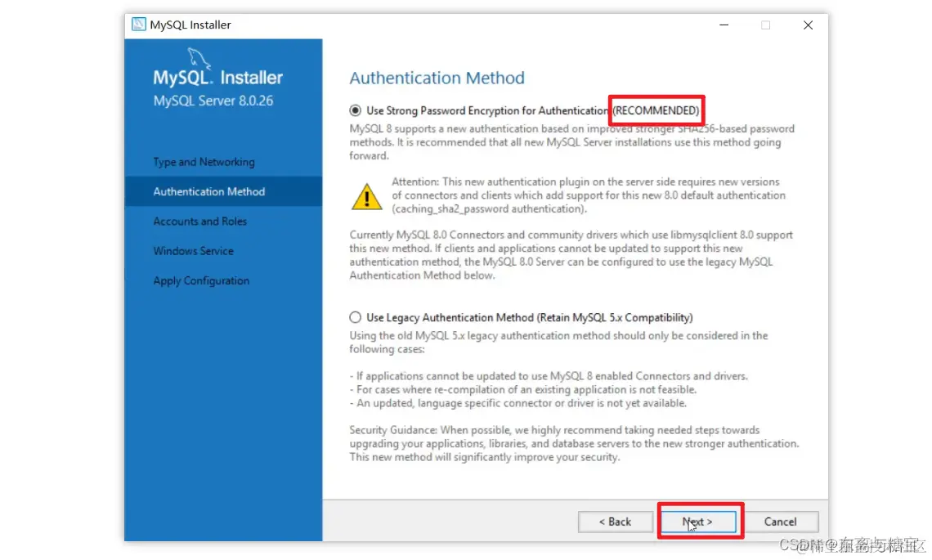Image resolution: width=932 pixels, height=560 pixels.
Task: Click the Authentication Method page heading
Action: [x=437, y=78]
